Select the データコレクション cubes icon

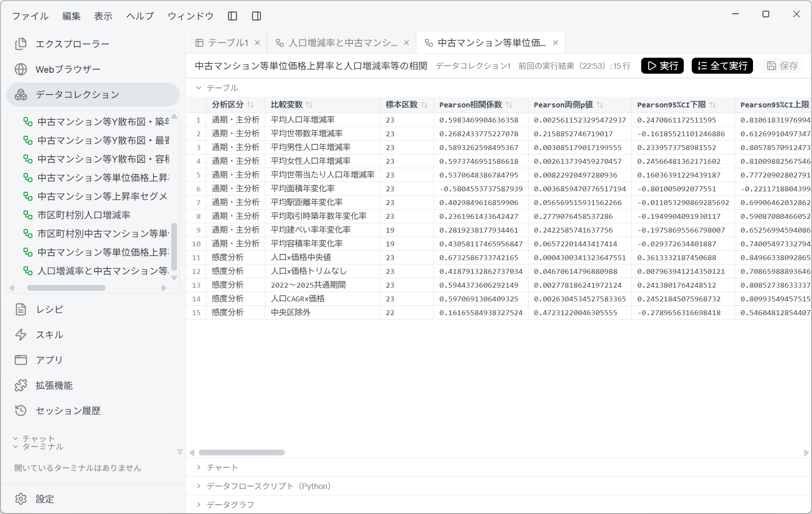coord(21,95)
